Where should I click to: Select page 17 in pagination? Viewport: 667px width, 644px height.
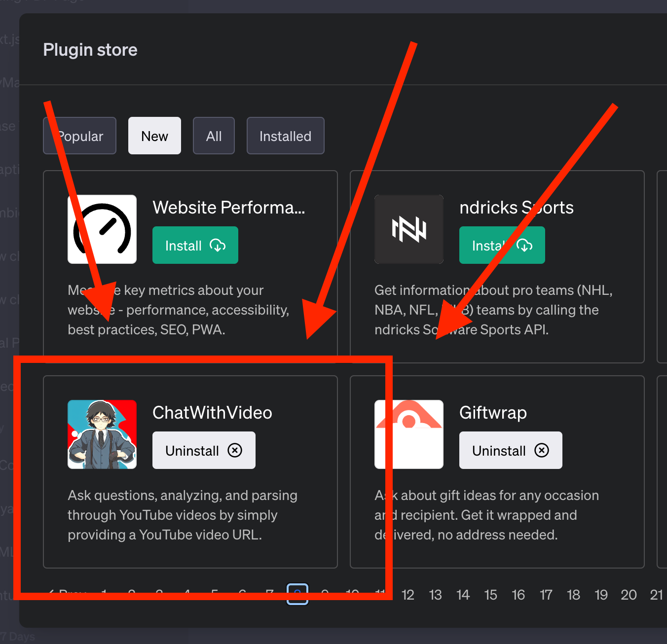(546, 595)
